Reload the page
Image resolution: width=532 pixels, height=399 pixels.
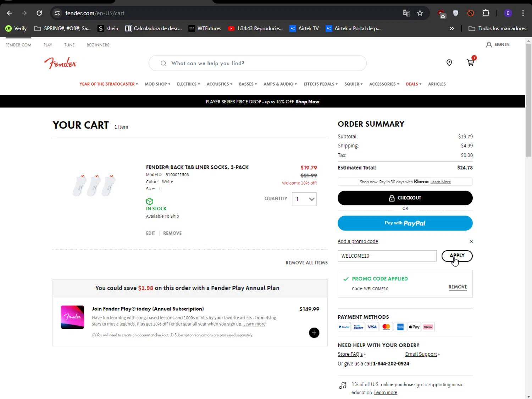[39, 13]
